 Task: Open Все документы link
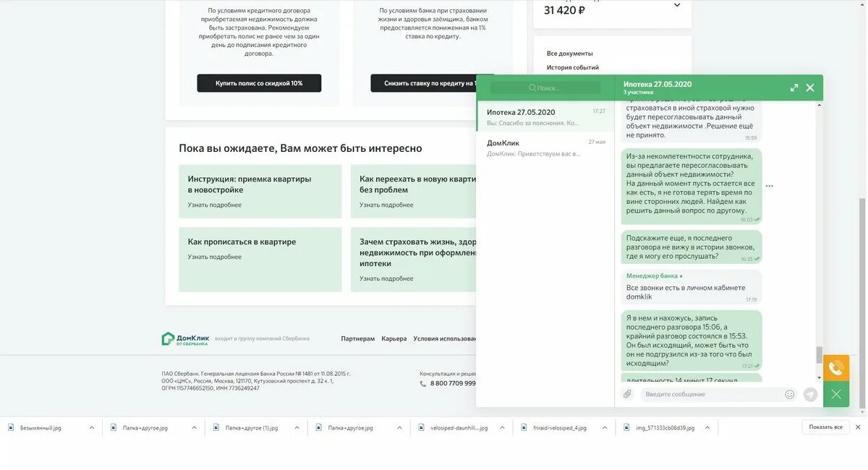tap(570, 54)
